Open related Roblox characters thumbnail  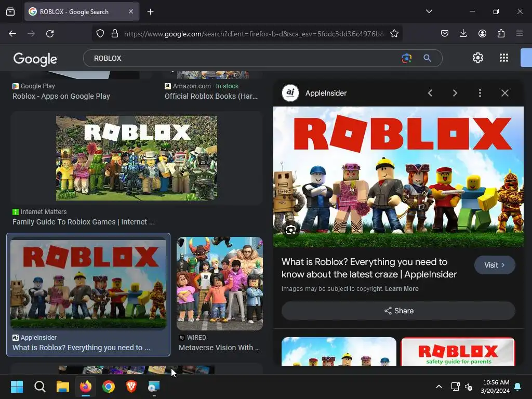coord(339,352)
